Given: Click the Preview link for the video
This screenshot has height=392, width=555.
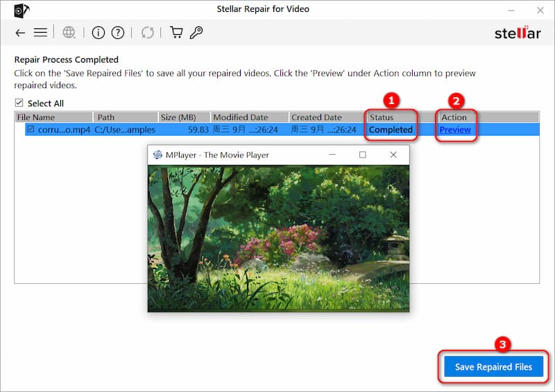Looking at the screenshot, I should (x=455, y=130).
